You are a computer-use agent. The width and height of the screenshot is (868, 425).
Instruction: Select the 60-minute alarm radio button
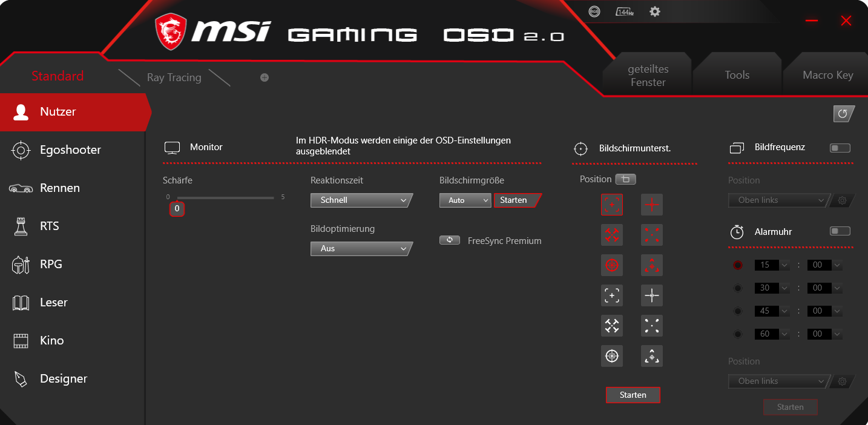737,334
